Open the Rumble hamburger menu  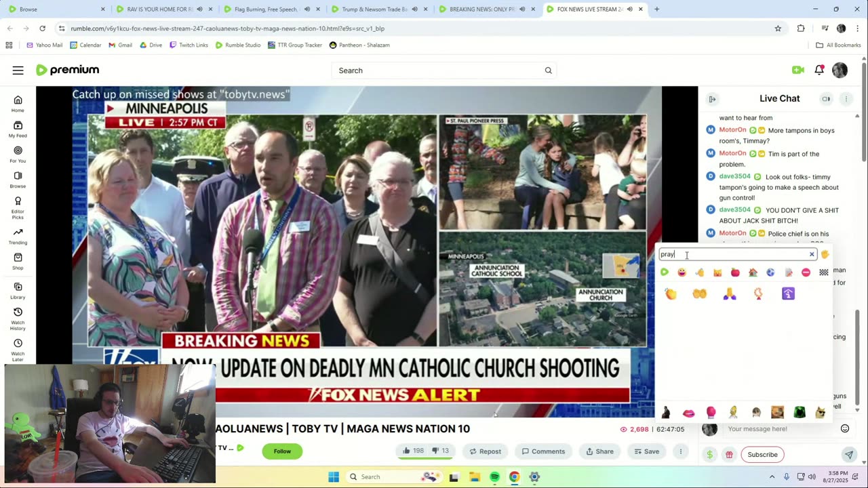coord(18,70)
